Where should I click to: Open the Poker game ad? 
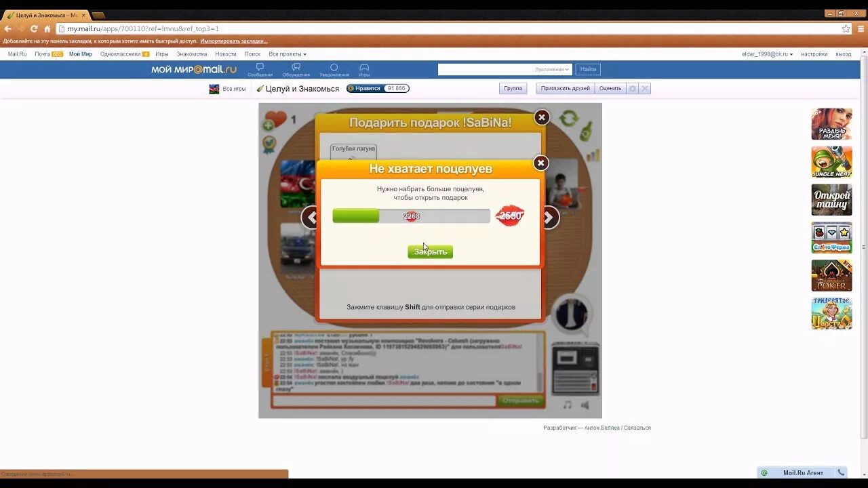point(831,276)
